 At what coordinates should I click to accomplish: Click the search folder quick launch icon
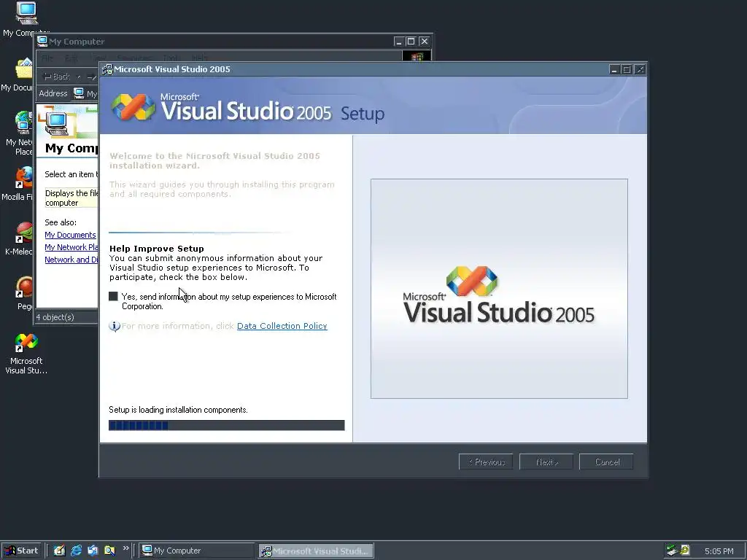[x=109, y=551]
